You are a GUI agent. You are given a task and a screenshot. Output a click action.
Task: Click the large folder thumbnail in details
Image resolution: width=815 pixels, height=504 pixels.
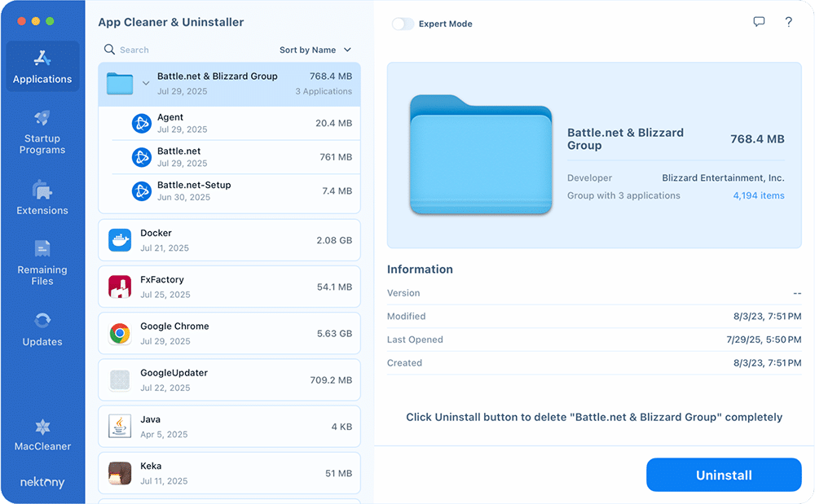pos(481,154)
